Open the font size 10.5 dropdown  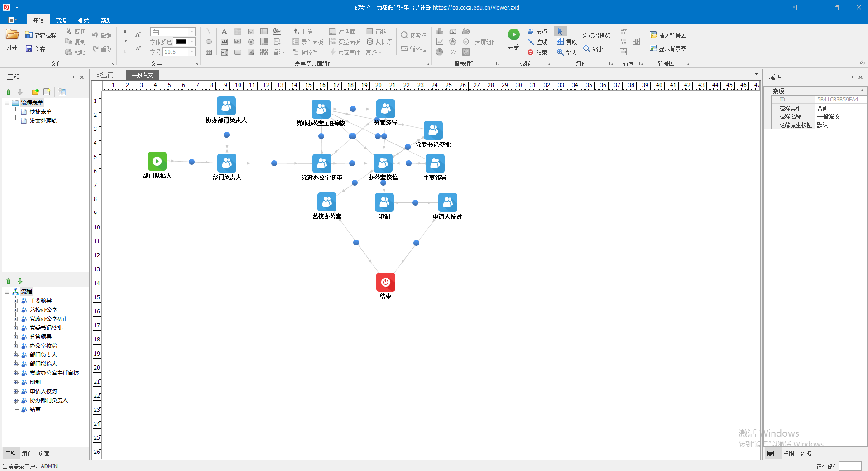point(192,52)
